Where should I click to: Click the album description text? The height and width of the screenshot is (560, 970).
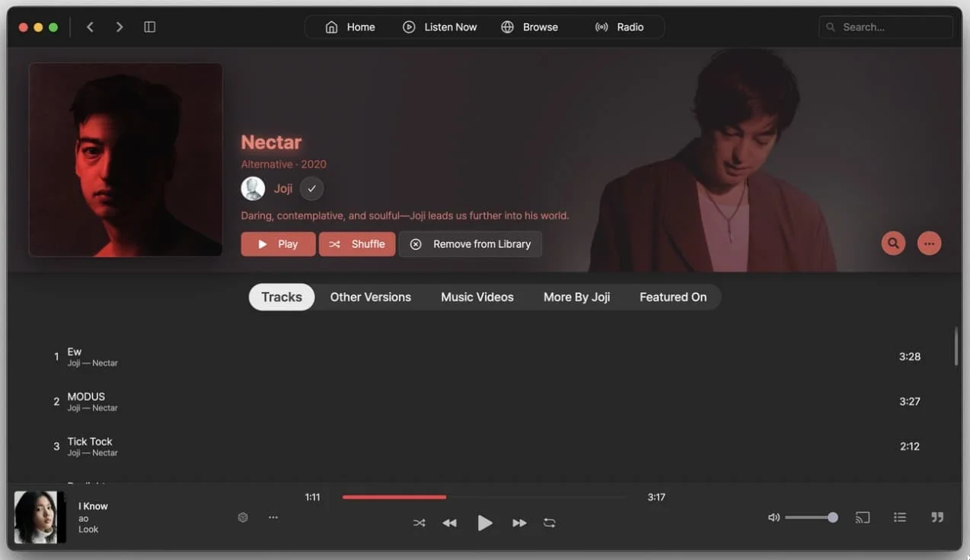pos(405,215)
